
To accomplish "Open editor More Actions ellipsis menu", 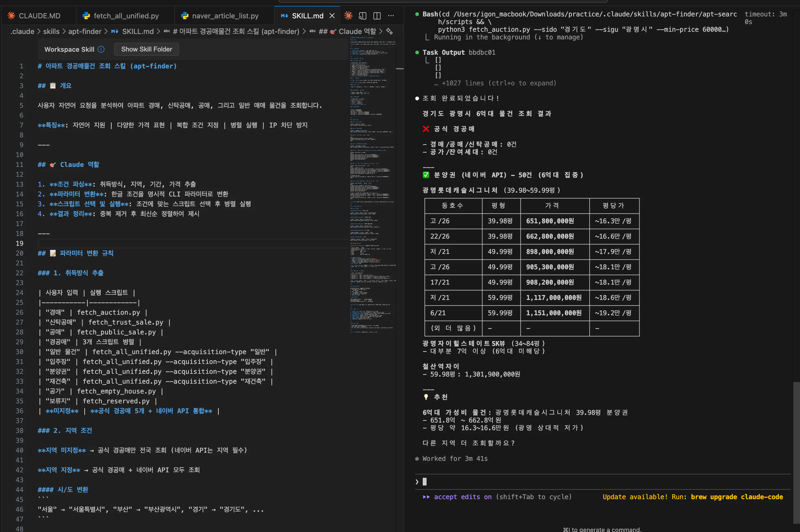I will 391,16.
